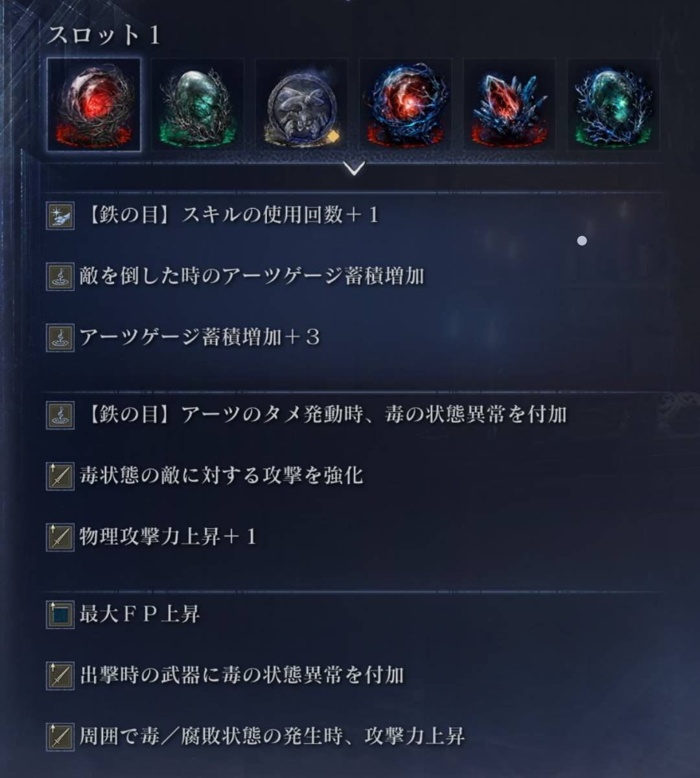This screenshot has width=700, height=778.
Task: Click the sword icon beside 周囲で毒/腐敗状態の発生時
Action: [60, 737]
